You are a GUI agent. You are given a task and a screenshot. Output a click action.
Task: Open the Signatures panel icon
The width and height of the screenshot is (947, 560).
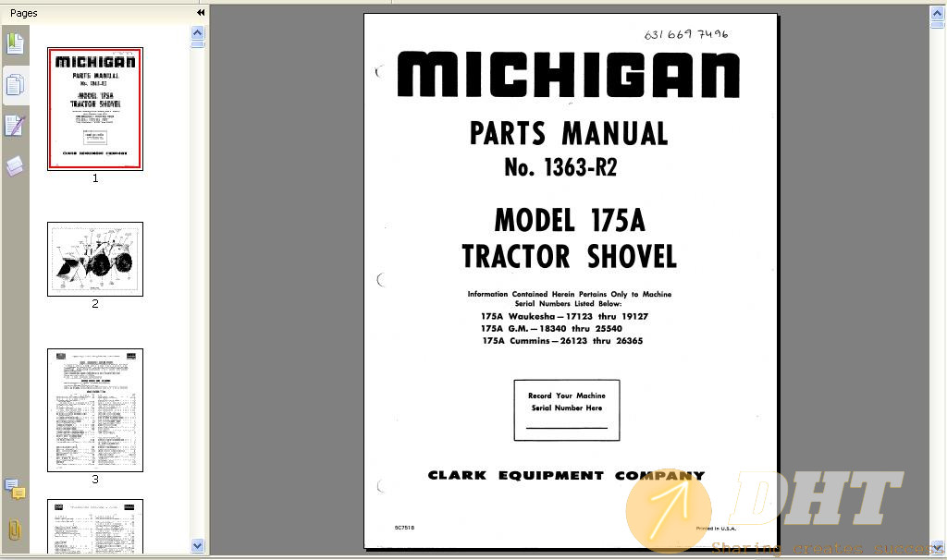[x=15, y=126]
